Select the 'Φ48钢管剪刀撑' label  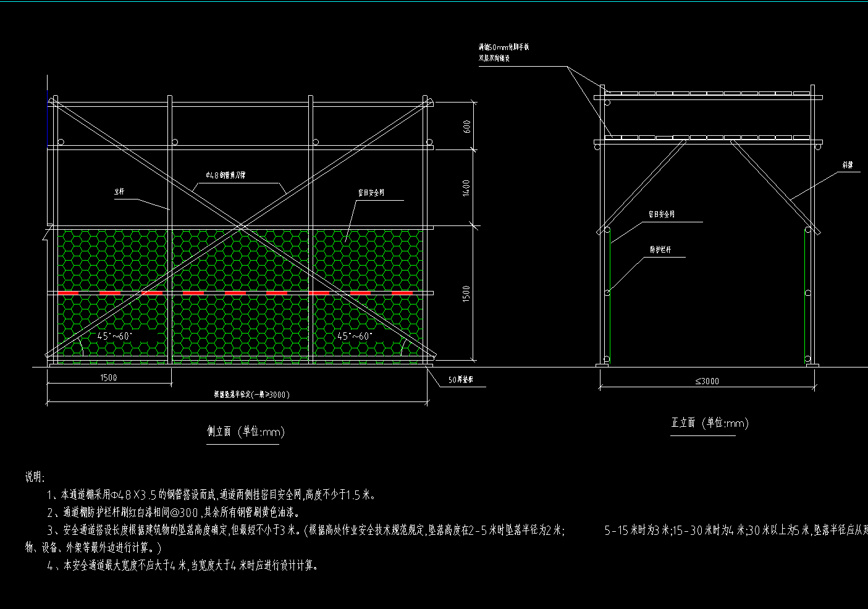click(225, 175)
